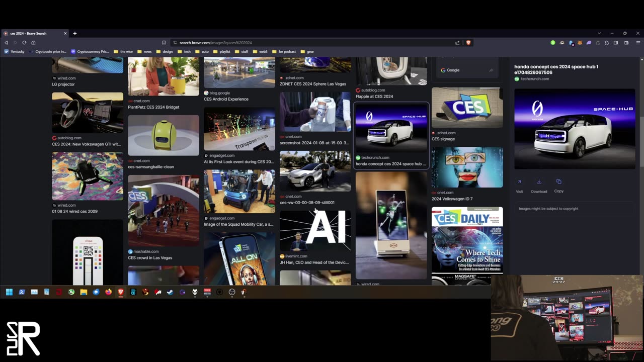Expand the tech bookmarks folder

[x=184, y=51]
